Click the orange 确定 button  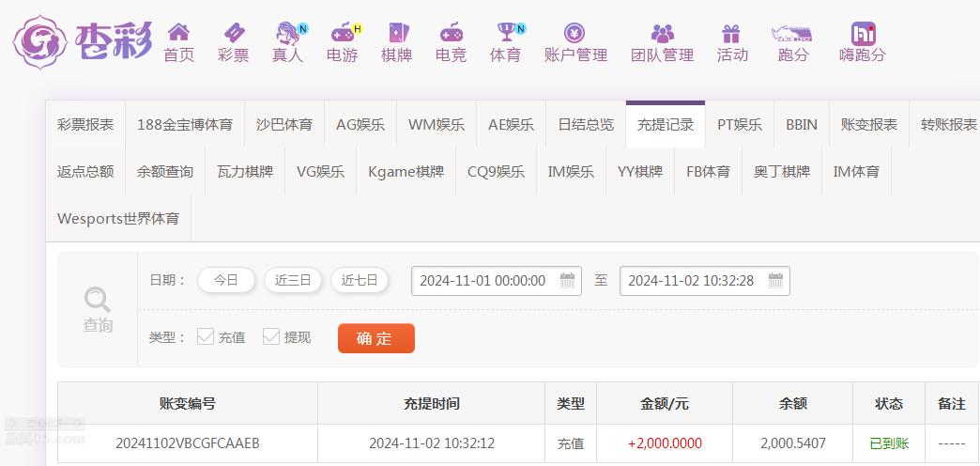(376, 338)
